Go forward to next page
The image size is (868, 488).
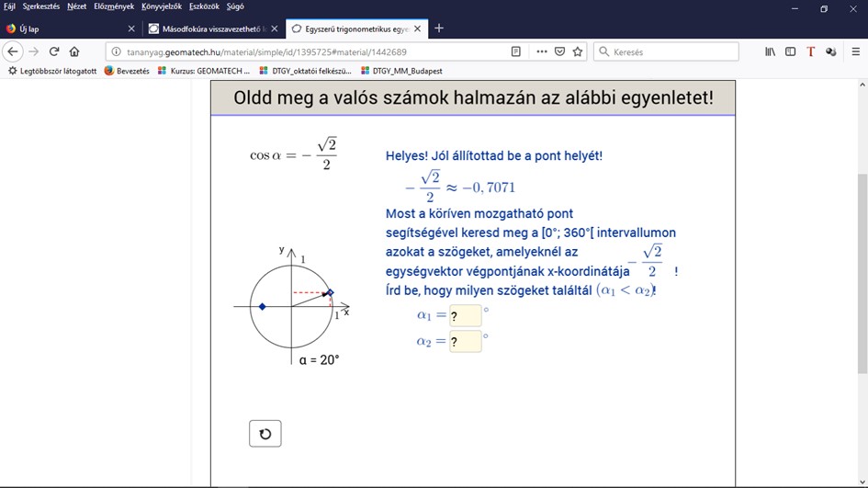tap(34, 51)
